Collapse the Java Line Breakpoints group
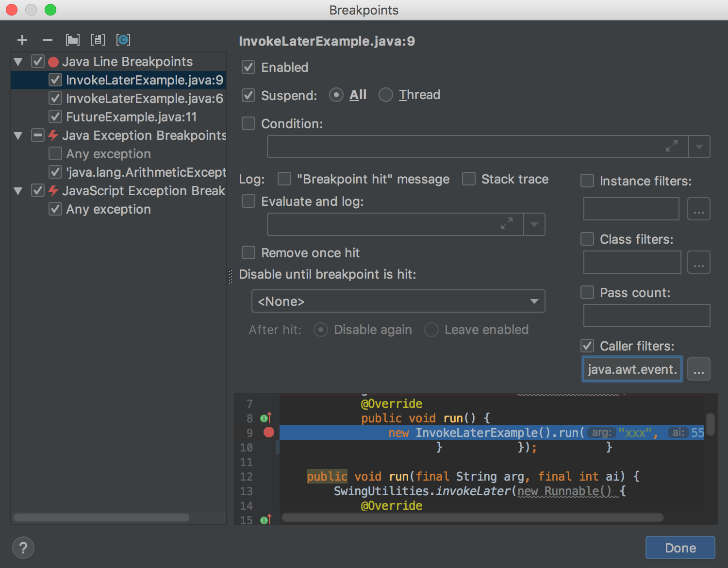The image size is (728, 568). point(18,62)
